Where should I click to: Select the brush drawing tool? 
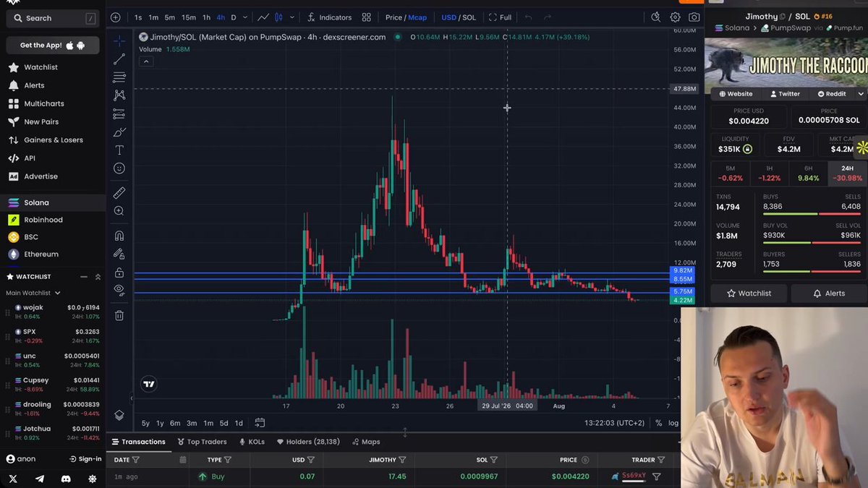[x=119, y=132]
